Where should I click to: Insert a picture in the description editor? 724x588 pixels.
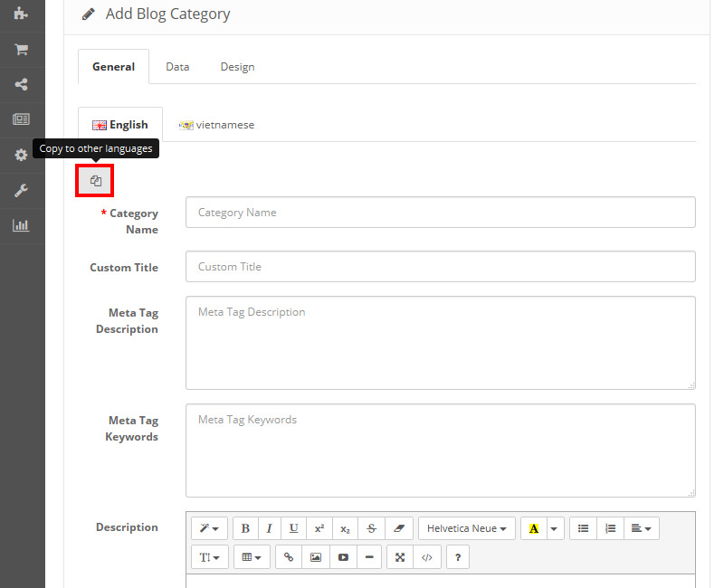(316, 557)
